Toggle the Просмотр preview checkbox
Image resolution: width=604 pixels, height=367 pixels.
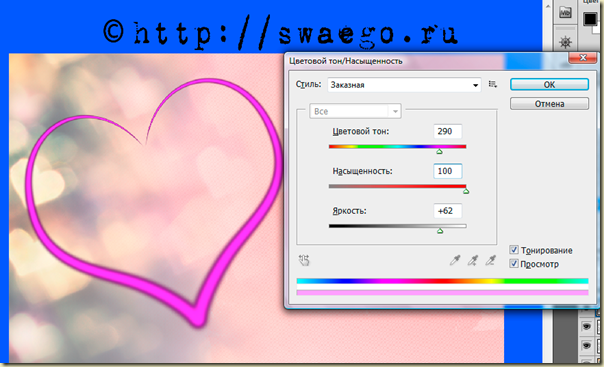tap(514, 263)
